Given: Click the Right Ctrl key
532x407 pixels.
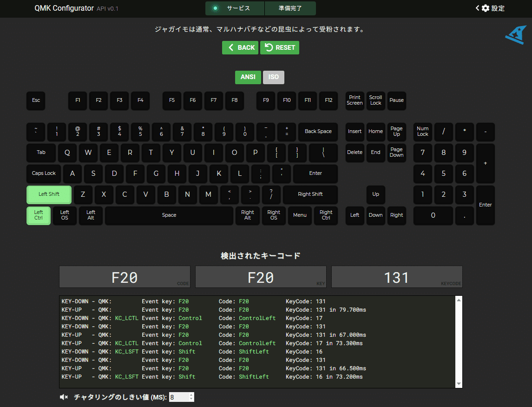Looking at the screenshot, I should tap(326, 215).
